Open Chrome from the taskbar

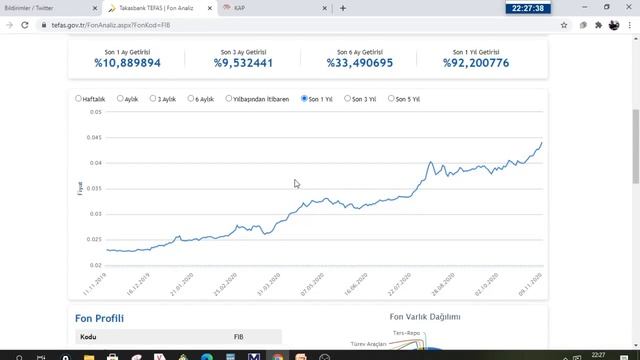pyautogui.click(x=278, y=357)
